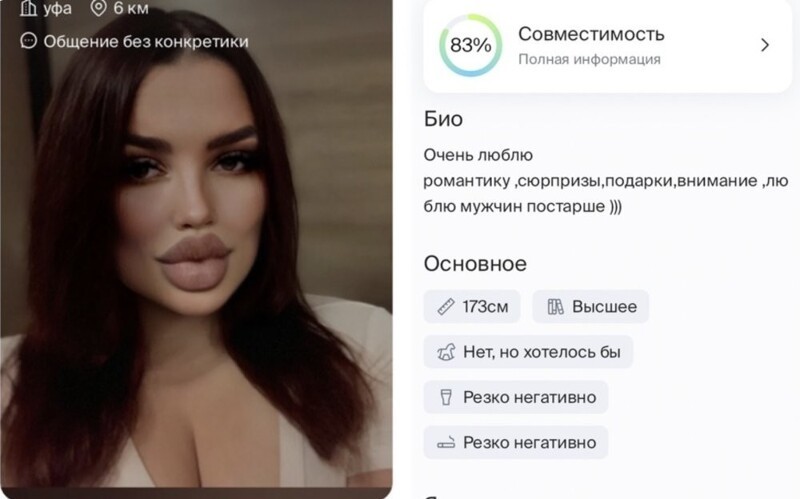This screenshot has height=499, width=800.
Task: Select the 173см height tag
Action: 472,307
